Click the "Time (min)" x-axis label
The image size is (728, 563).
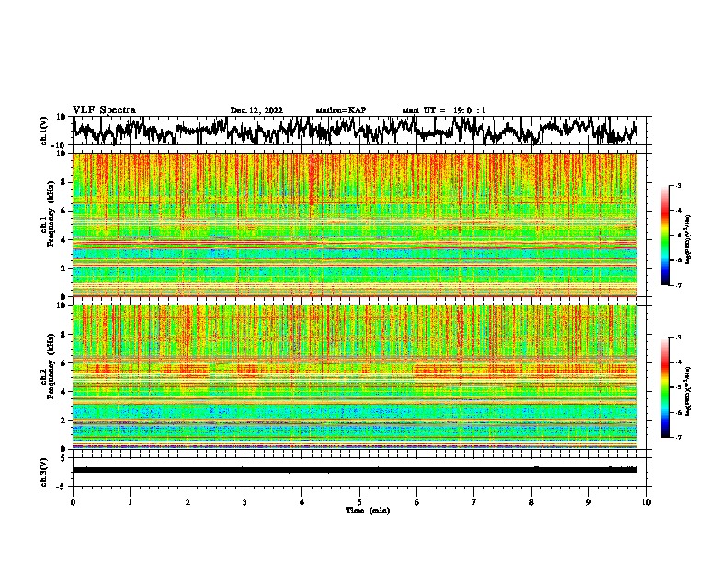click(x=368, y=511)
